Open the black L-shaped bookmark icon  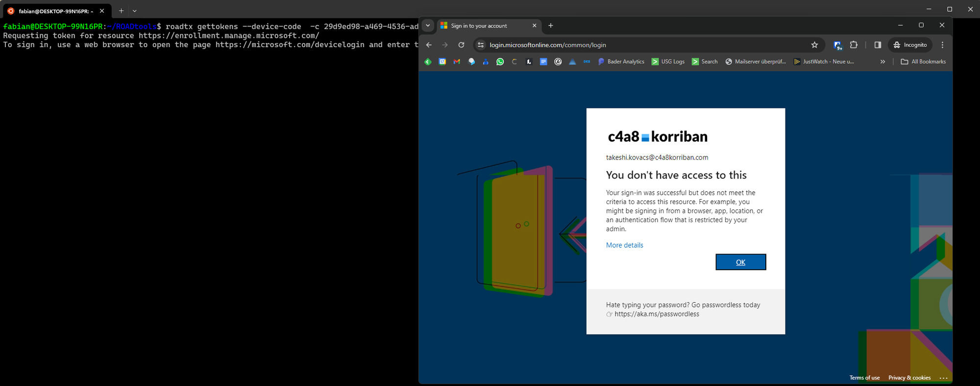pos(529,61)
